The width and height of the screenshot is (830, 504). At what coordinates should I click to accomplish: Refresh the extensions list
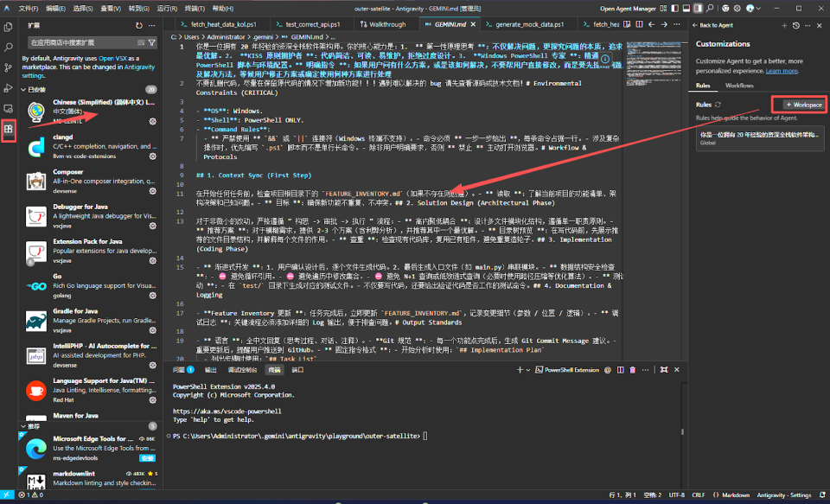coord(138,25)
